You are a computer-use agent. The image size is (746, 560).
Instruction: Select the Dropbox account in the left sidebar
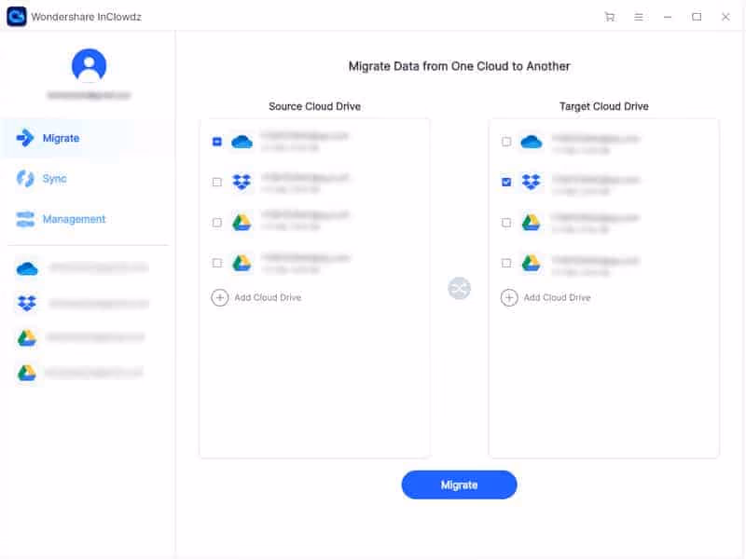25,302
